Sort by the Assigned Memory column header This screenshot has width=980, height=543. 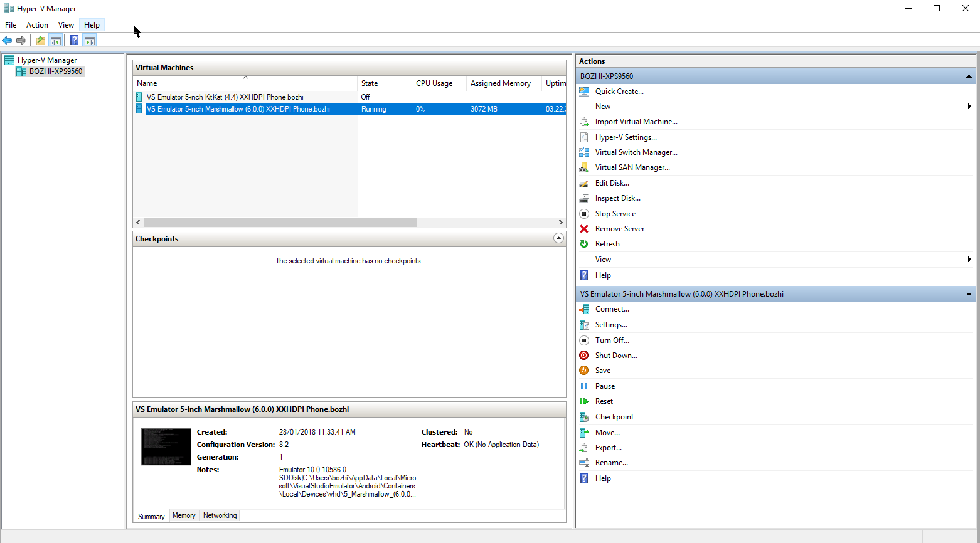coord(504,83)
